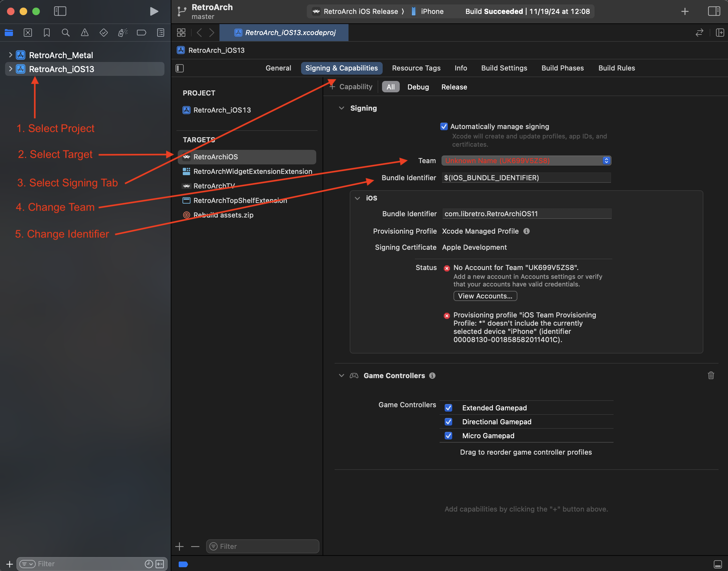Click the + Capability button
The image size is (728, 571).
351,87
